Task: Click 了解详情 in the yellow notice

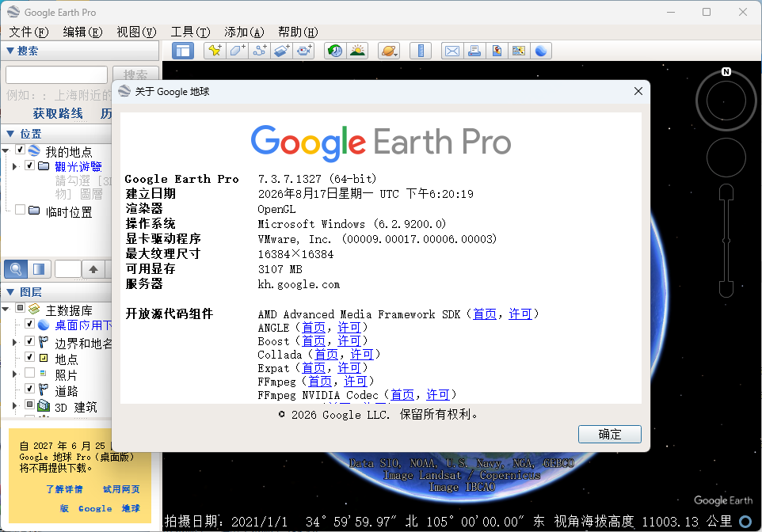Action: coord(64,489)
